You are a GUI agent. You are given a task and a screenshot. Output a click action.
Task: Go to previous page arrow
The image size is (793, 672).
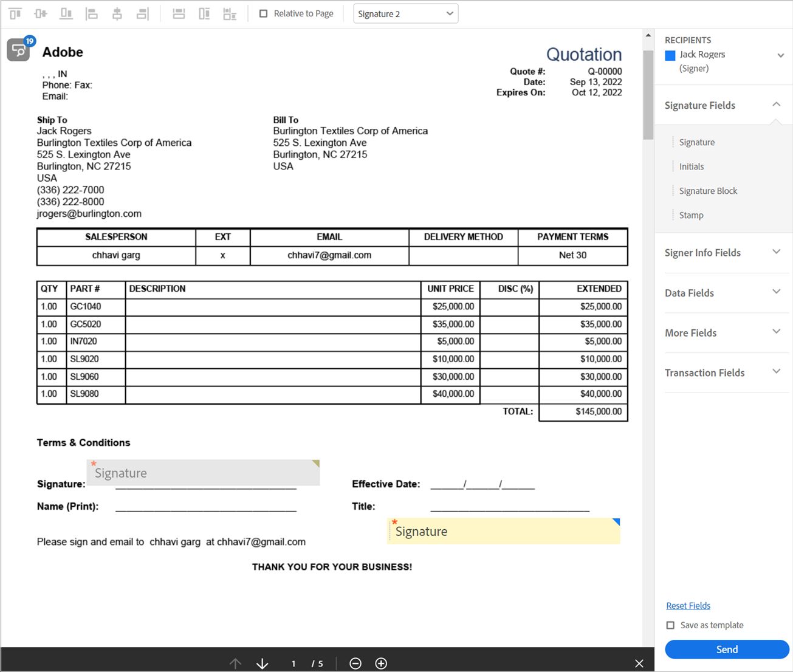235,663
